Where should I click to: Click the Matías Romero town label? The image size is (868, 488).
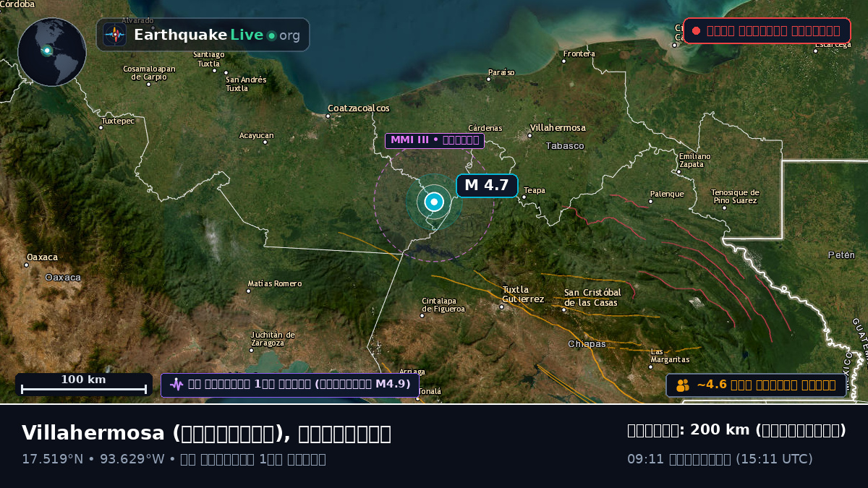[x=275, y=283]
